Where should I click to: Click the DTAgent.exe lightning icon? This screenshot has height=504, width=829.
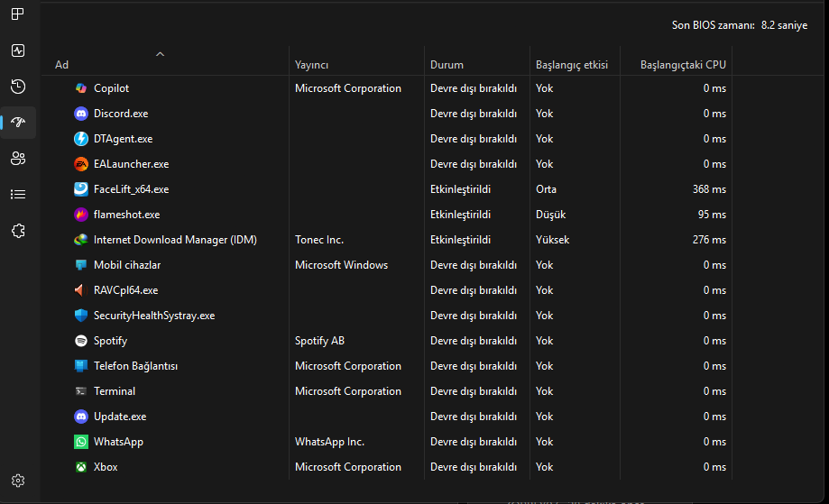[81, 139]
